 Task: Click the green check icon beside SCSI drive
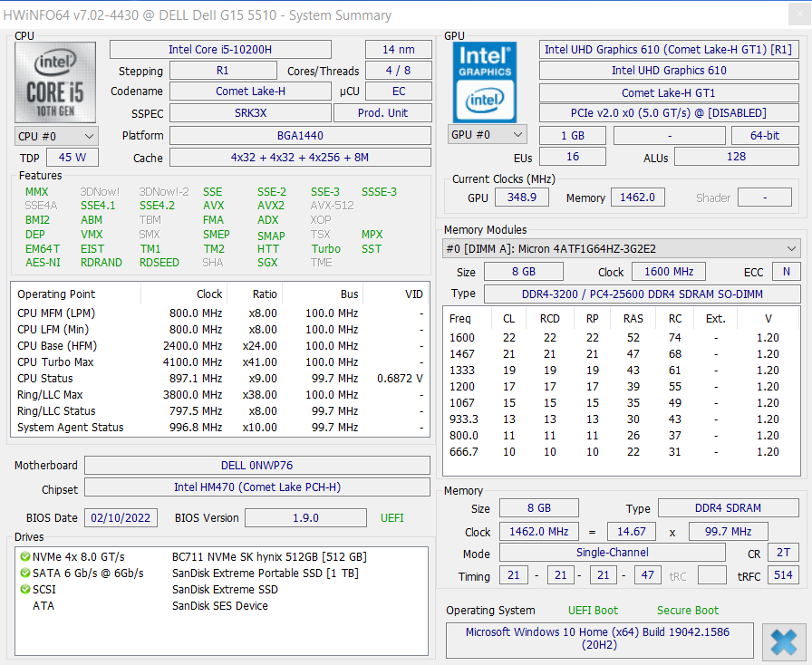click(25, 590)
